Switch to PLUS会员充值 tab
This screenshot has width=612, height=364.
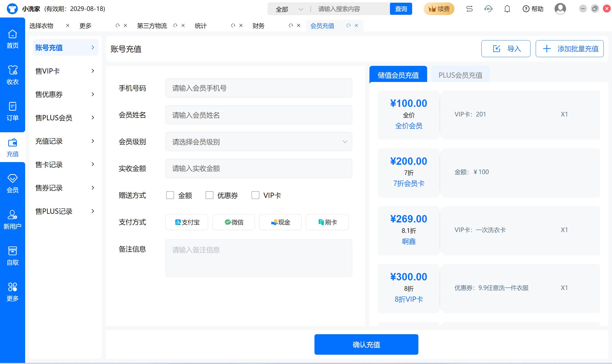pos(460,75)
